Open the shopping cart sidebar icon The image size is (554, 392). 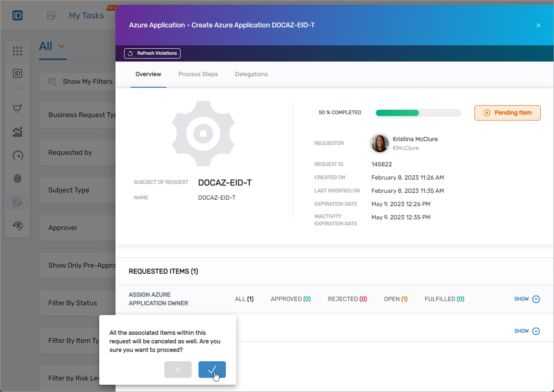coord(18,109)
